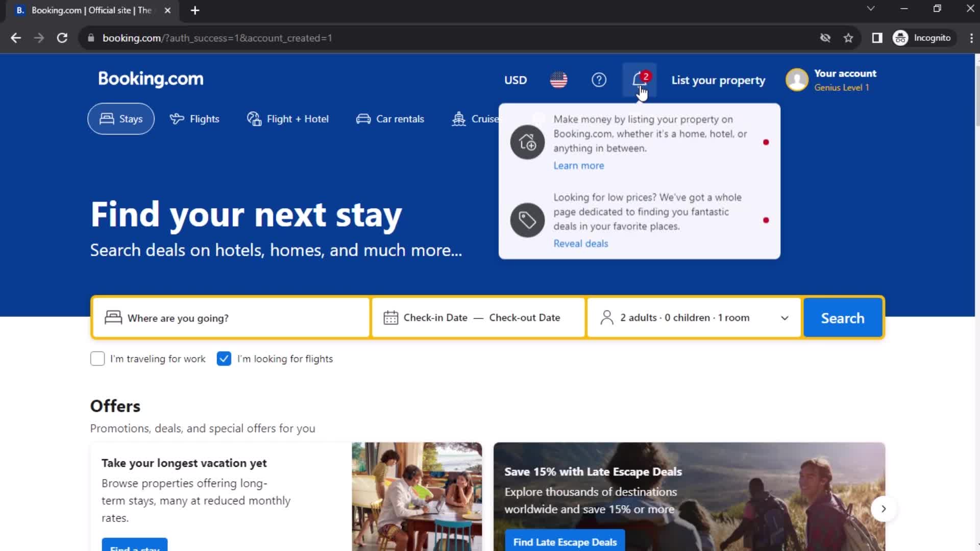
Task: Click the bed icon in destination field
Action: [113, 317]
